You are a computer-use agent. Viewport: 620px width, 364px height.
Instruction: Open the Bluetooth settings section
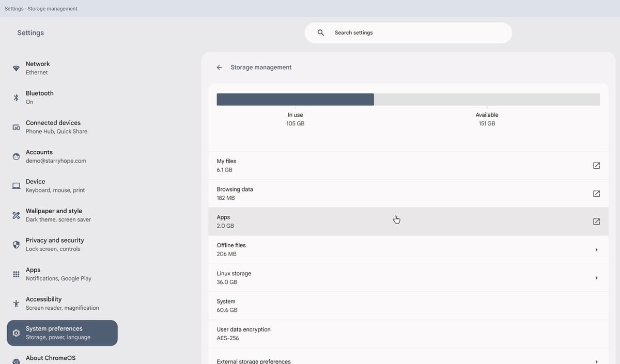coord(62,98)
